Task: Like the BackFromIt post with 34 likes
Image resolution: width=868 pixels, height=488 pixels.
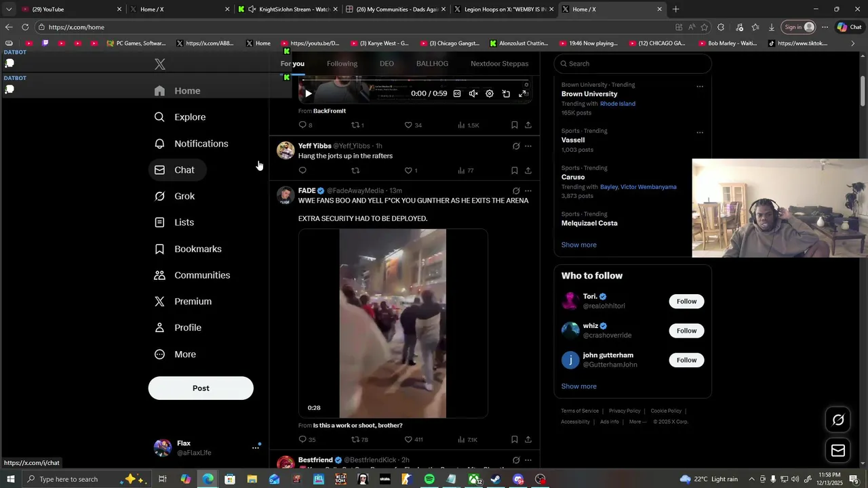Action: point(413,125)
